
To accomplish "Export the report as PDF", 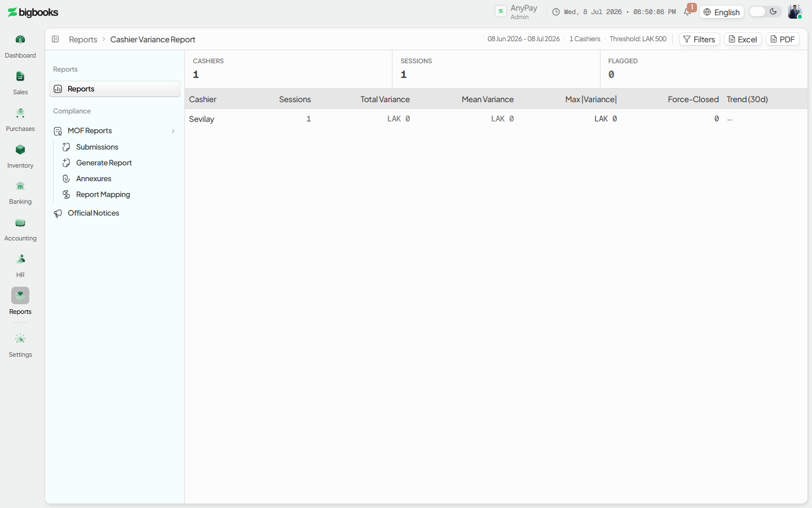I will click(783, 39).
